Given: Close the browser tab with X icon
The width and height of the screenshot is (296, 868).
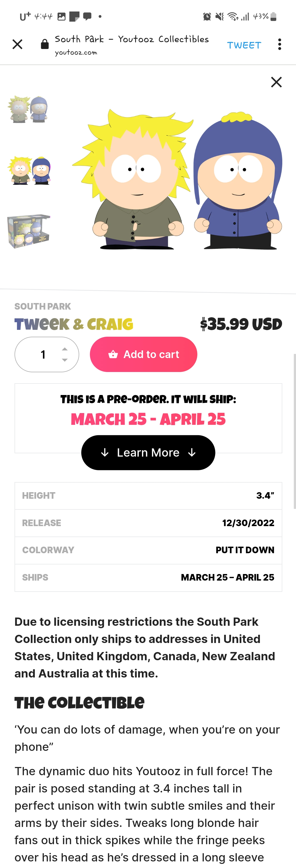Looking at the screenshot, I should (x=17, y=44).
